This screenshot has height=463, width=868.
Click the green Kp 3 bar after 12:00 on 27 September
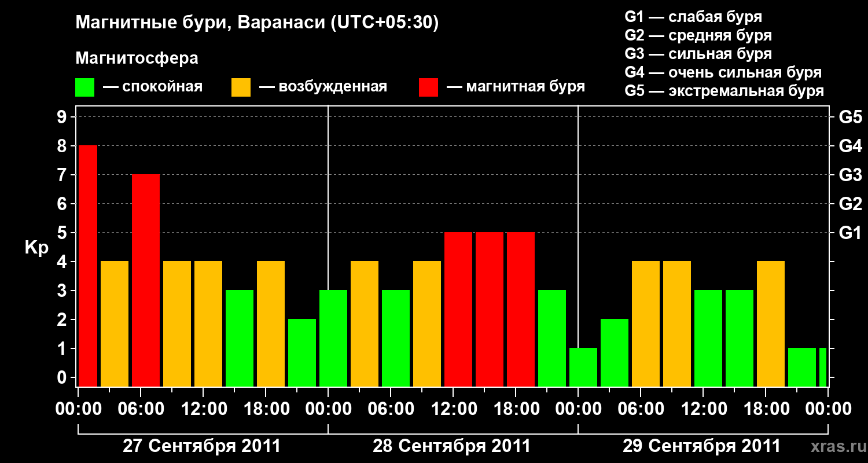(x=240, y=338)
